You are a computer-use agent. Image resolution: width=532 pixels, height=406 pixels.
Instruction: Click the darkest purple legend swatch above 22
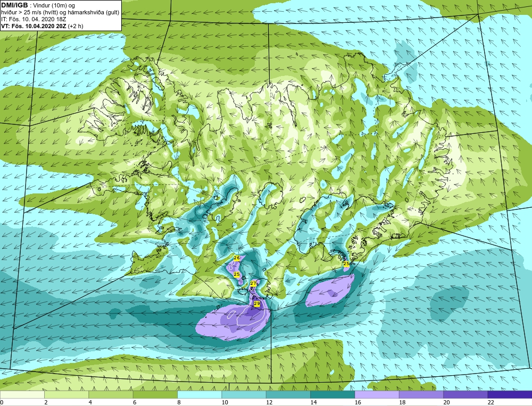click(509, 395)
